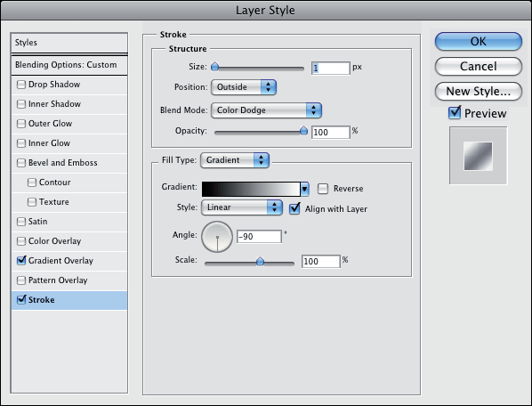
Task: Click the Opacity slider handle
Action: coord(303,130)
